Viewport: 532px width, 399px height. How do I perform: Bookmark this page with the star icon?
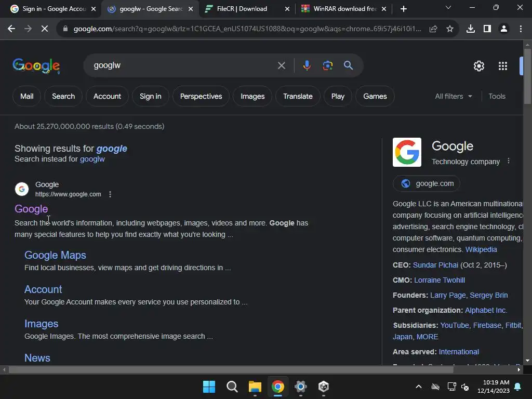(449, 29)
